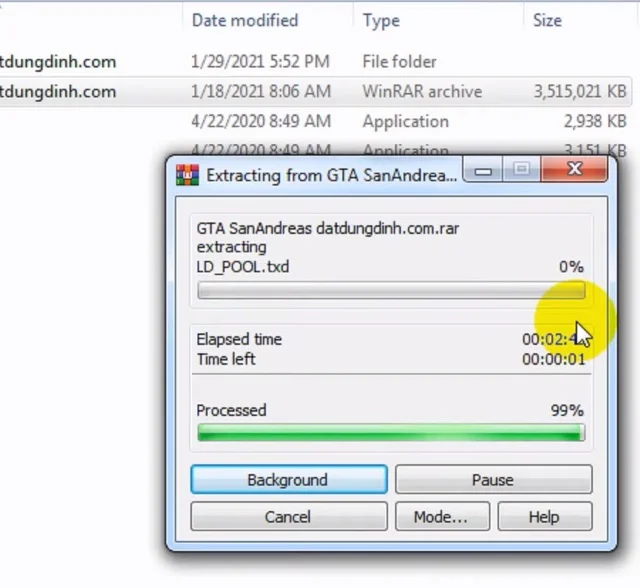Pause the extraction

click(x=493, y=479)
